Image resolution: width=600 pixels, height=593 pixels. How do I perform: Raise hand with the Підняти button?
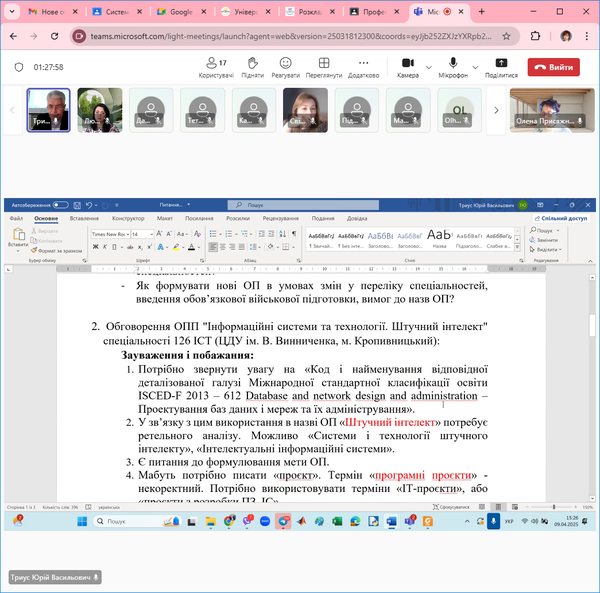point(252,66)
